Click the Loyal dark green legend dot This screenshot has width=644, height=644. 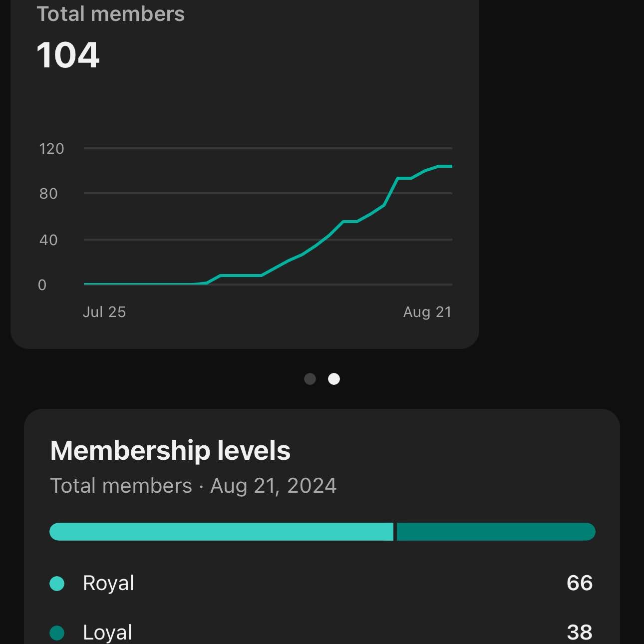point(57,633)
